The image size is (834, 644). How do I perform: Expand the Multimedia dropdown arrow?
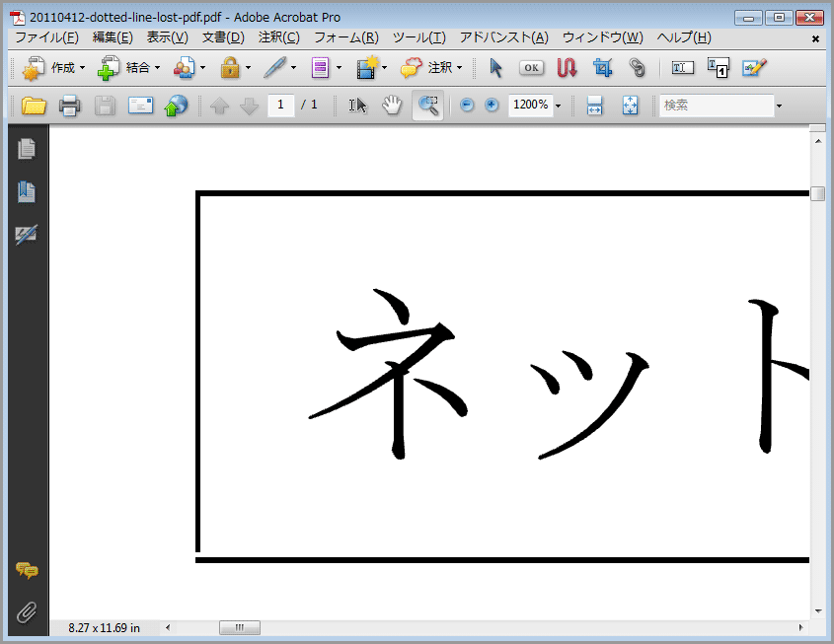pyautogui.click(x=384, y=68)
